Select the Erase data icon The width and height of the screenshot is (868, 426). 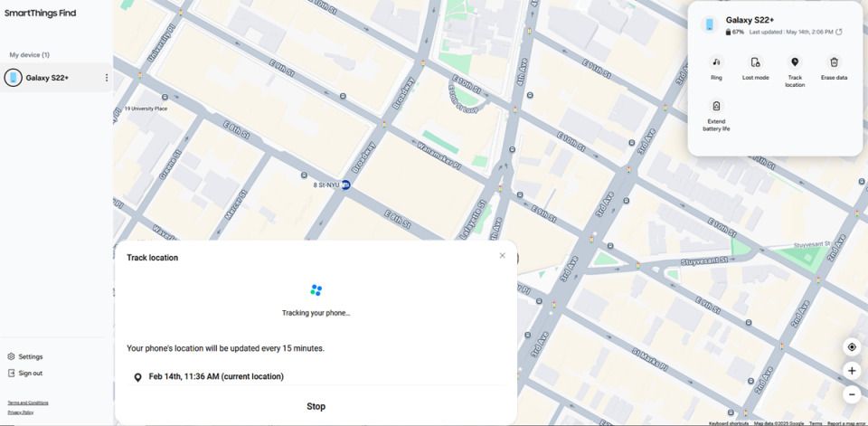pyautogui.click(x=835, y=62)
